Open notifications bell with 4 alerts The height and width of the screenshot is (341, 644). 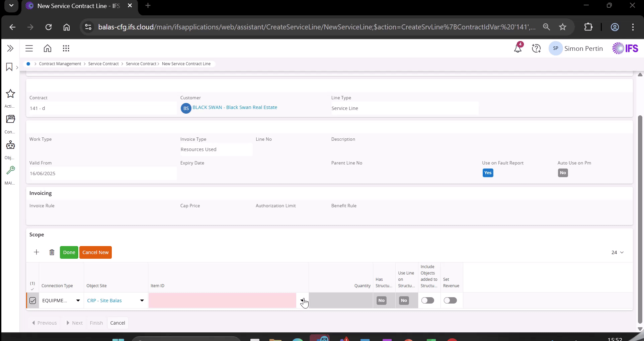point(518,48)
